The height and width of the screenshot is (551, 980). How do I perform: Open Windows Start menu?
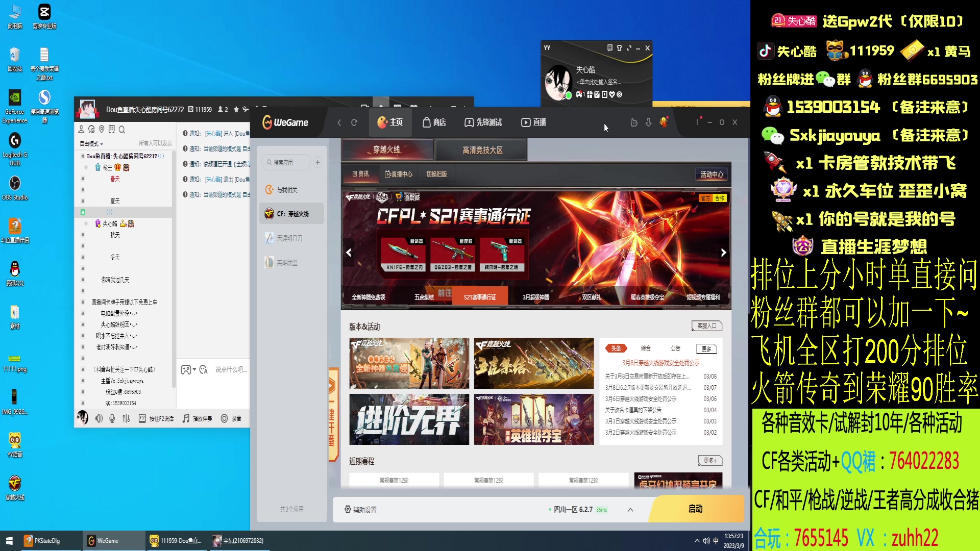9,541
